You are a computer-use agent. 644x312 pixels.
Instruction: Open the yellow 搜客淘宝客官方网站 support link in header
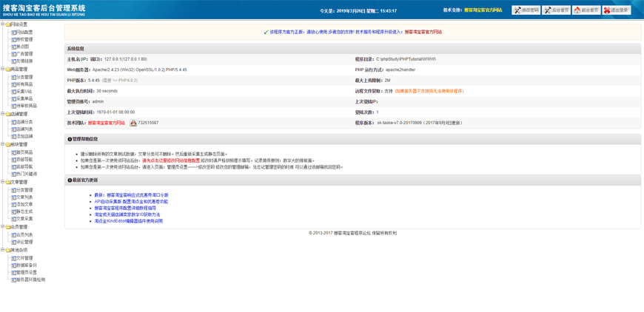(x=483, y=10)
